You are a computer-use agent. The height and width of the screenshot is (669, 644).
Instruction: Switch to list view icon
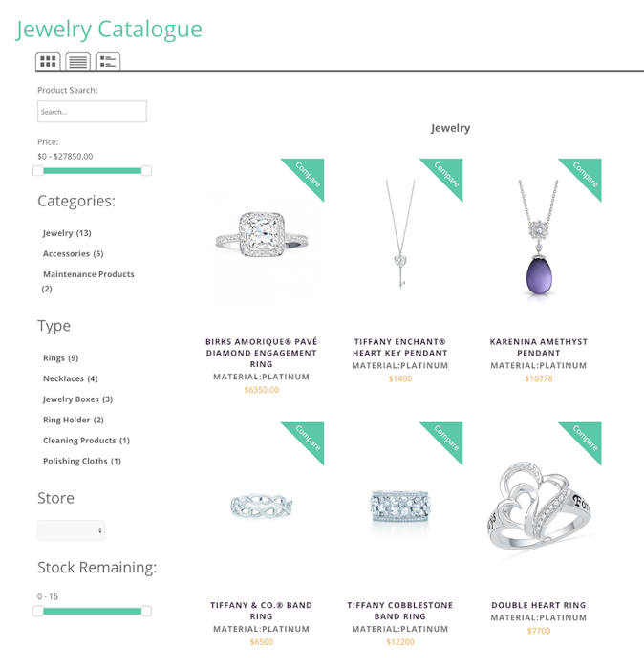click(77, 61)
